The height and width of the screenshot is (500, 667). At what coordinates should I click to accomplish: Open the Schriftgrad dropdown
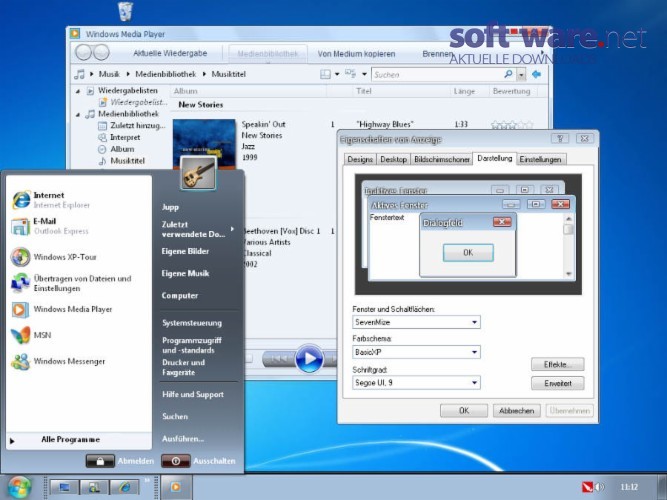coord(474,383)
